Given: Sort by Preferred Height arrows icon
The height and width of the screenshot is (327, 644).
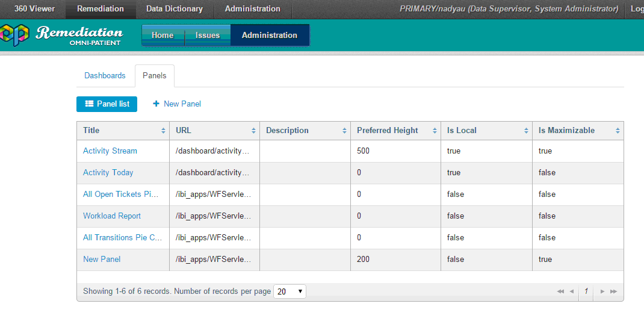Looking at the screenshot, I should click(434, 131).
